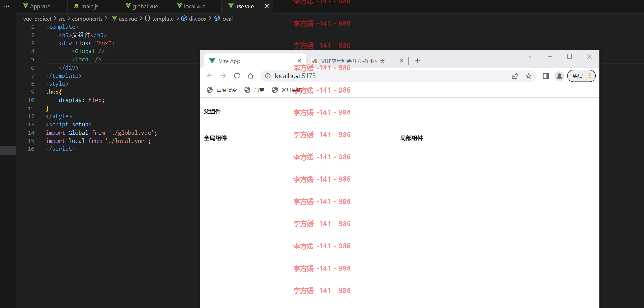Open the browser profile menu
Image resolution: width=644 pixels, height=308 pixels.
coord(559,76)
